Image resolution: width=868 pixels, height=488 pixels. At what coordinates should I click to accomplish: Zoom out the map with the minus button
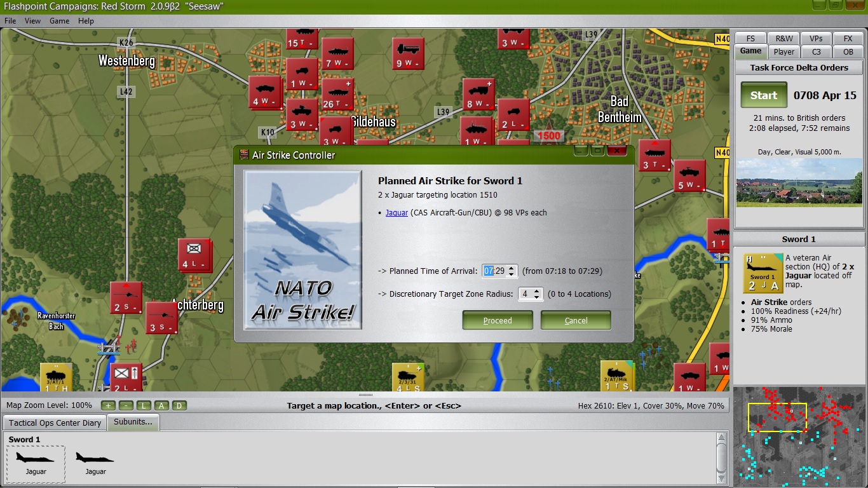coord(126,405)
